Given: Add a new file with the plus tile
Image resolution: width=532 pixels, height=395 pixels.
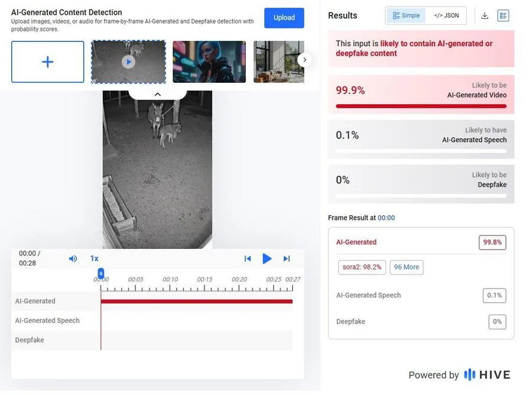Looking at the screenshot, I should (47, 61).
